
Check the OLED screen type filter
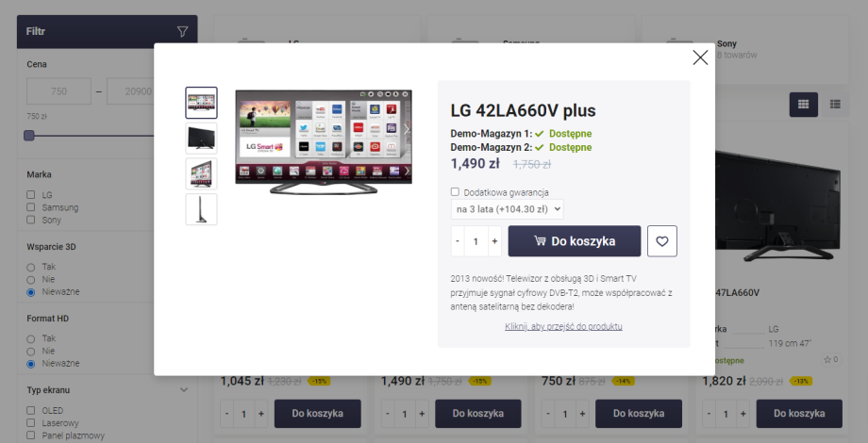pos(31,410)
